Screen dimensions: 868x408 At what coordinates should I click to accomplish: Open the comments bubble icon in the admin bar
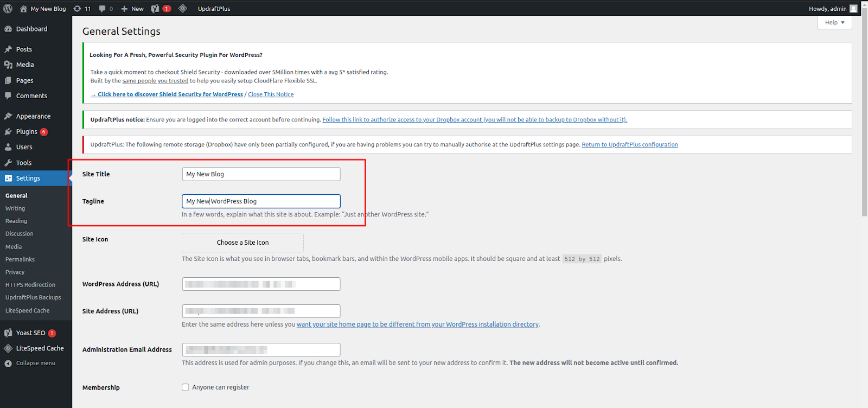click(x=102, y=9)
